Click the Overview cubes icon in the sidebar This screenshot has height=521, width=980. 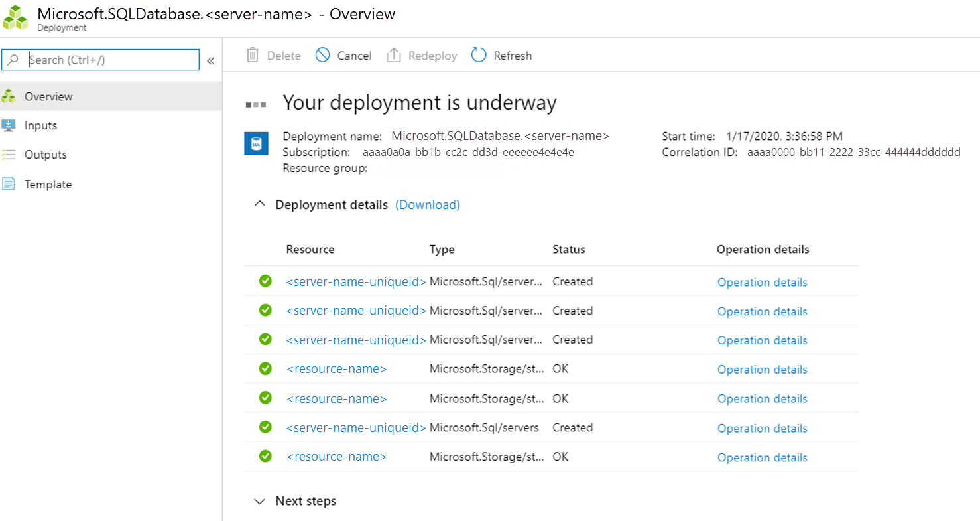click(x=9, y=96)
